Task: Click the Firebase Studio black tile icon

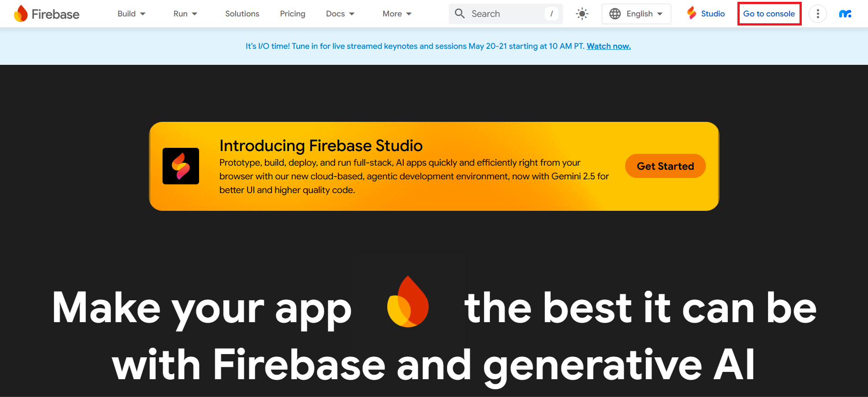Action: [x=181, y=166]
